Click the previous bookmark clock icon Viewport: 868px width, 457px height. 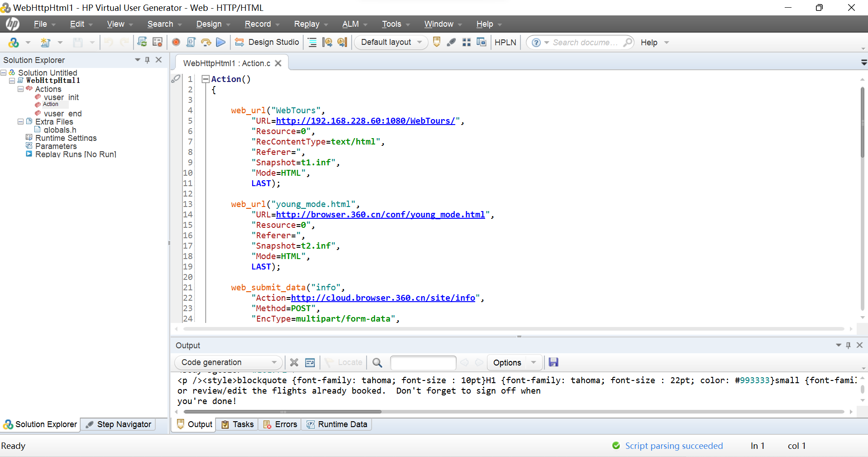327,42
